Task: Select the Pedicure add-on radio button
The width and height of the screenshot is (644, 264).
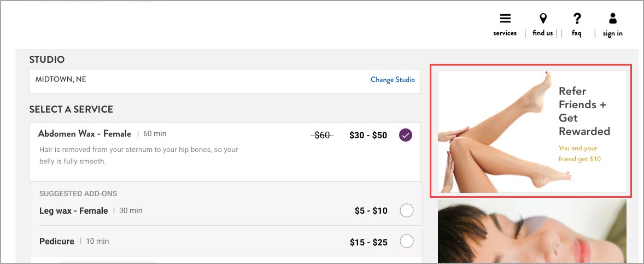Action: pos(407,242)
